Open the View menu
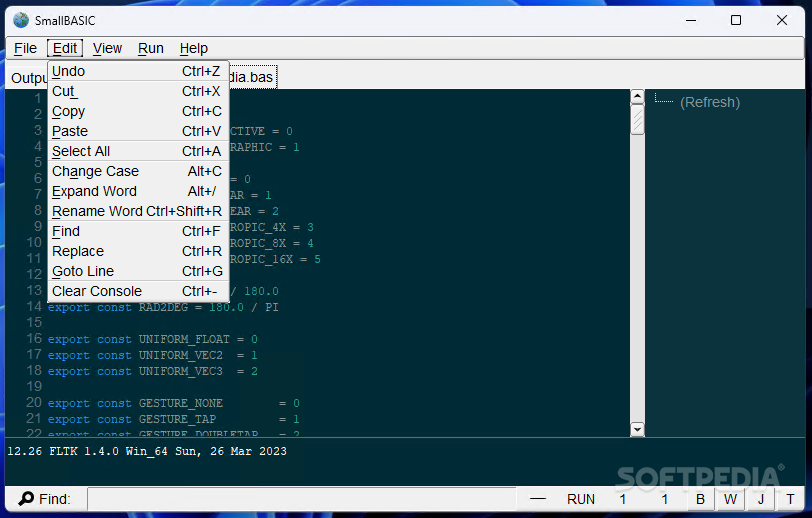812x518 pixels. [107, 48]
